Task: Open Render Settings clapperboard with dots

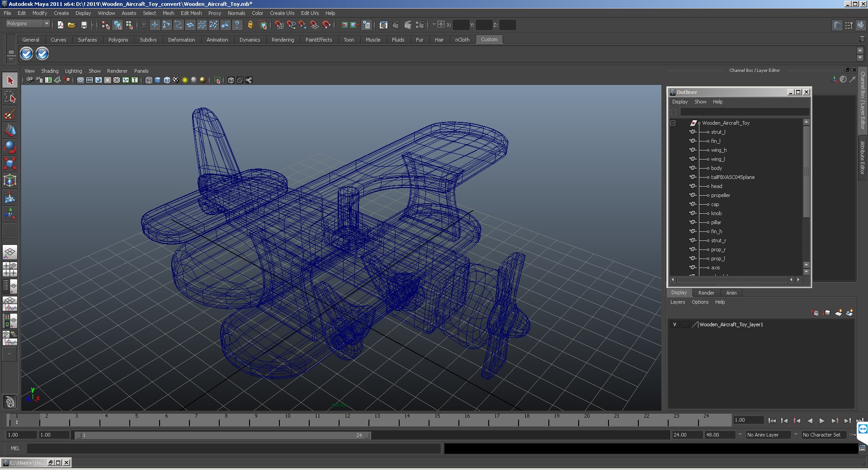Action: [420, 25]
